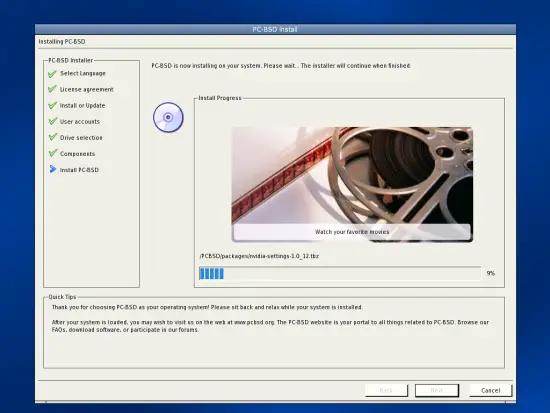Click the green check next to Drive selection
This screenshot has width=550, height=413.
(x=52, y=137)
